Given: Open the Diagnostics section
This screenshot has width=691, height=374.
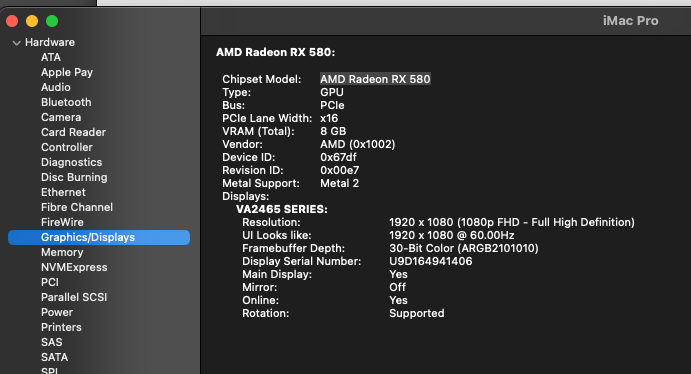Looking at the screenshot, I should point(71,162).
